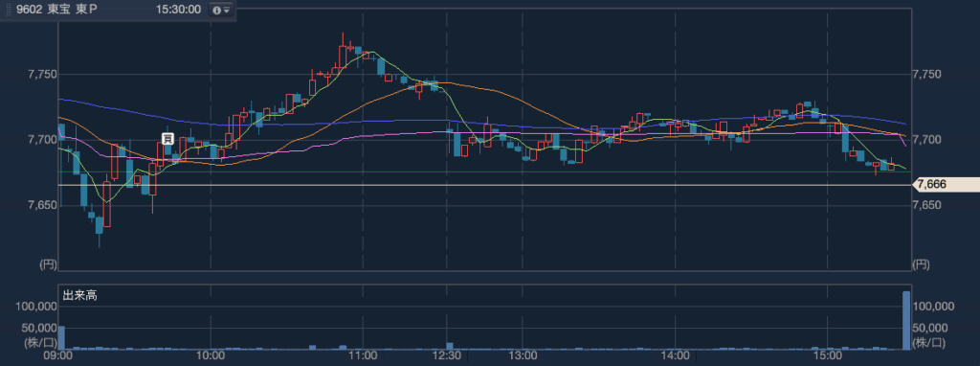Screen dimensions: 980x366
Task: Click the 14:00 time axis label
Action: (675, 356)
